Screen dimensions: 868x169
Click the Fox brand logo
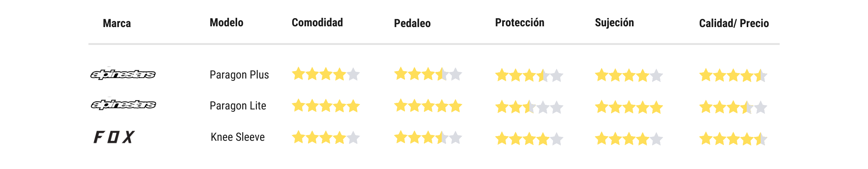click(114, 137)
